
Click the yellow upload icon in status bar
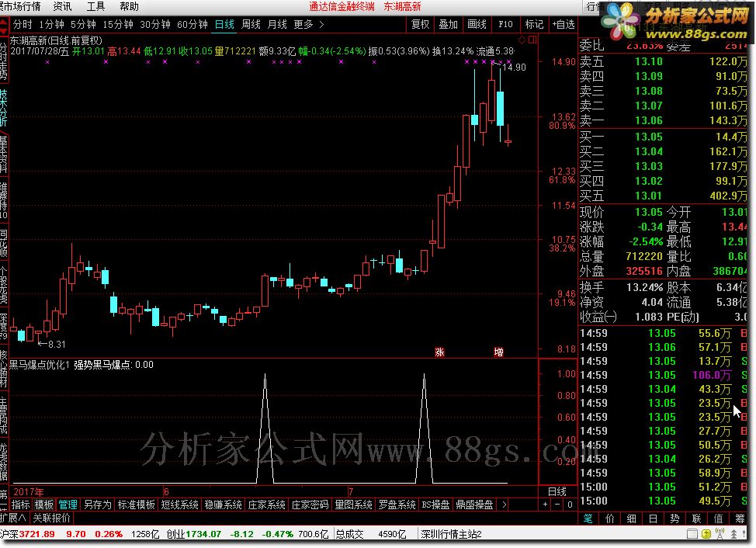pos(706,534)
